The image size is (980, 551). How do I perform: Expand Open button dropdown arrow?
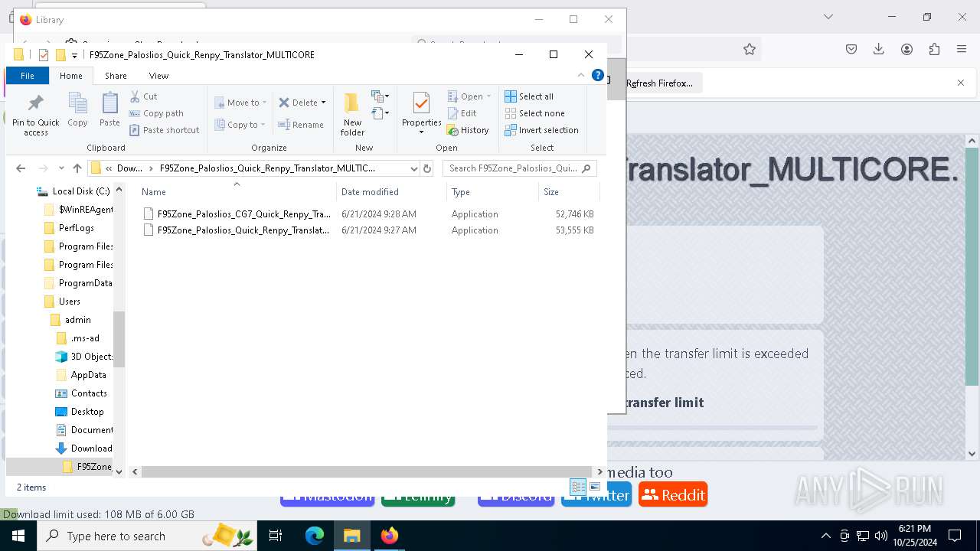coord(488,96)
